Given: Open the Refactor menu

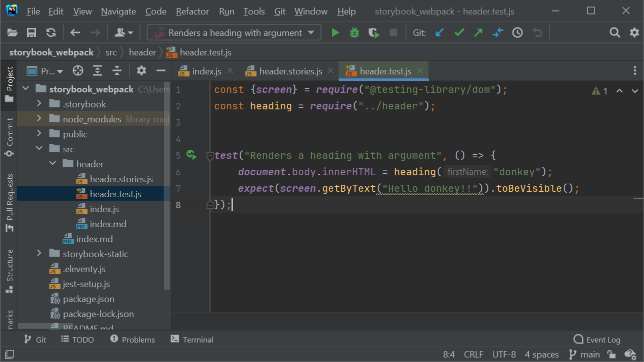Looking at the screenshot, I should (192, 11).
